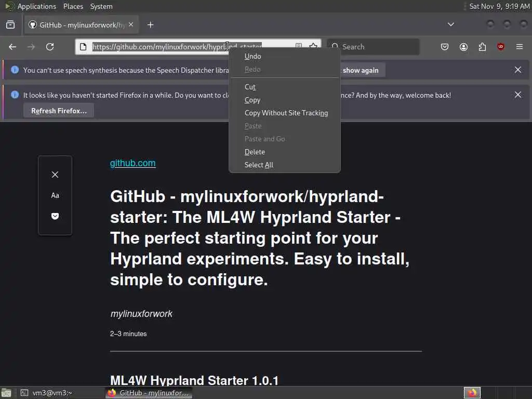Image resolution: width=532 pixels, height=399 pixels.
Task: Reload the page with refresh icon
Action: [50, 47]
